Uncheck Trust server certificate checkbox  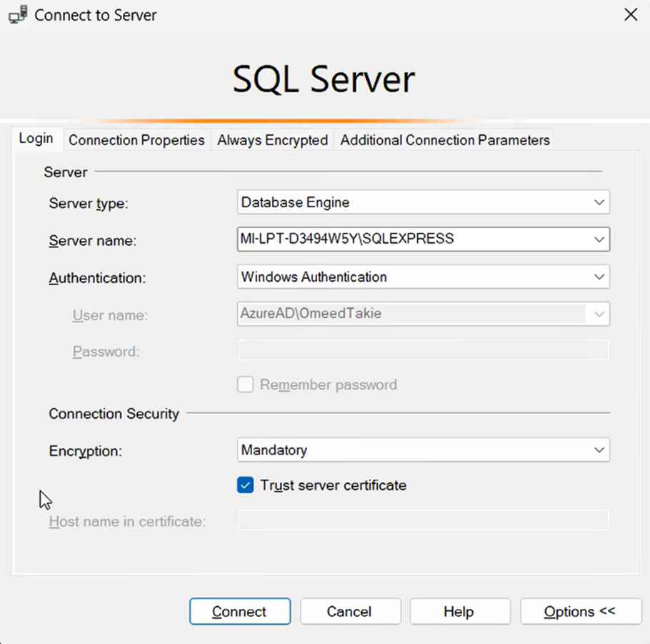[246, 485]
